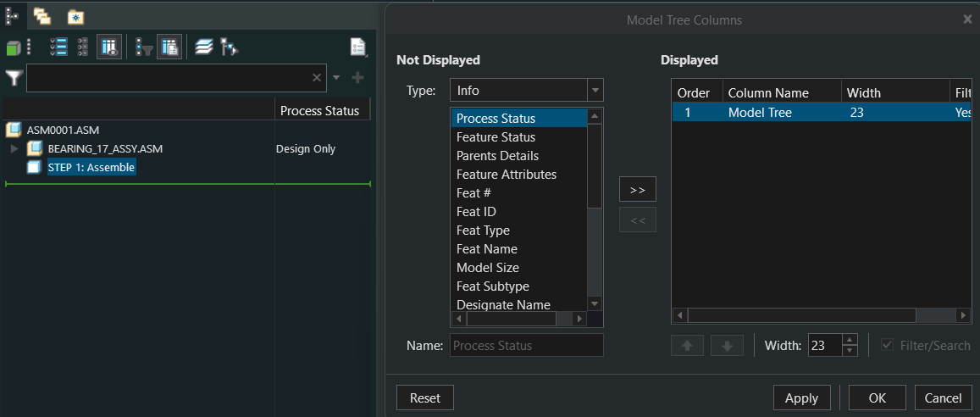Move column up with arrow button
The width and height of the screenshot is (980, 417).
tap(688, 346)
